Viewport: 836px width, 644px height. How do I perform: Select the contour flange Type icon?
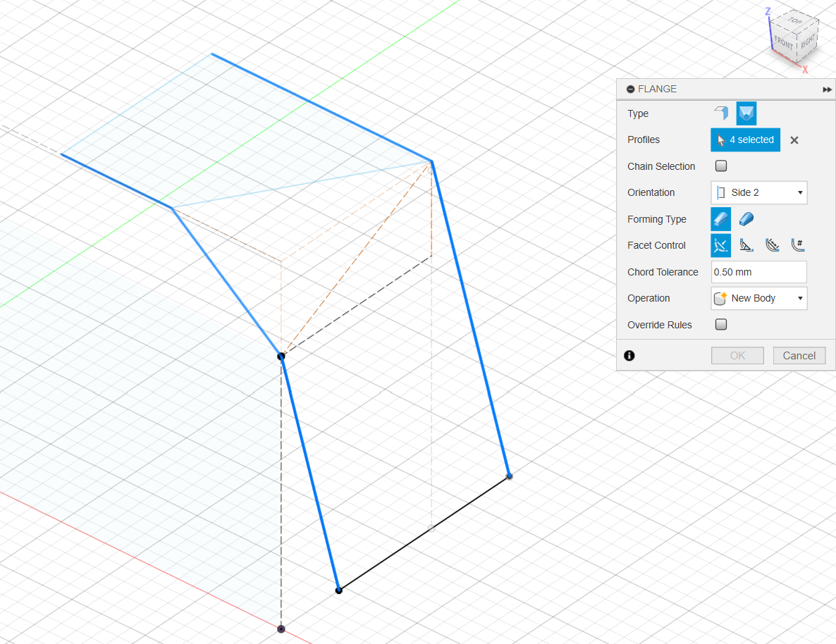pyautogui.click(x=746, y=113)
